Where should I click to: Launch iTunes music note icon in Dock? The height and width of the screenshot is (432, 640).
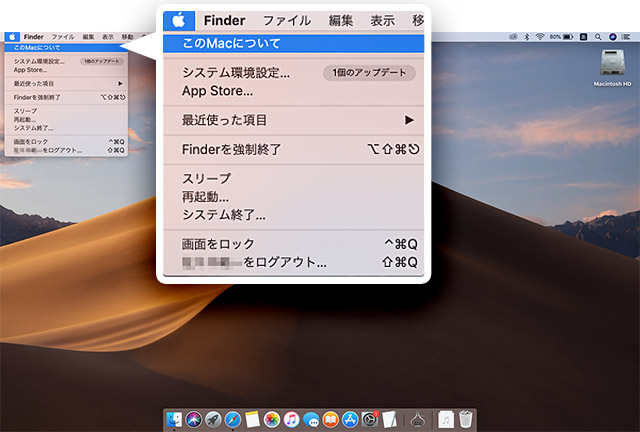point(291,419)
